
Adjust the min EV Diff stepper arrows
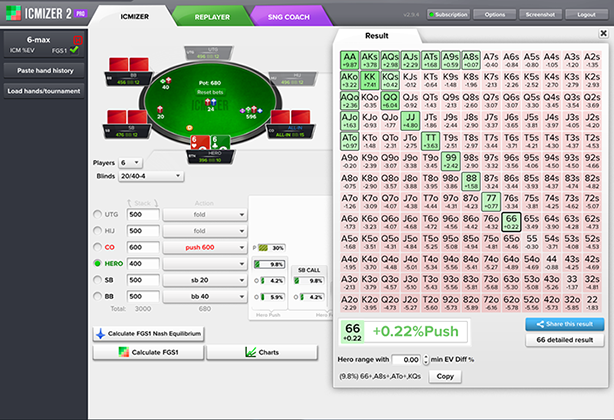[426, 359]
